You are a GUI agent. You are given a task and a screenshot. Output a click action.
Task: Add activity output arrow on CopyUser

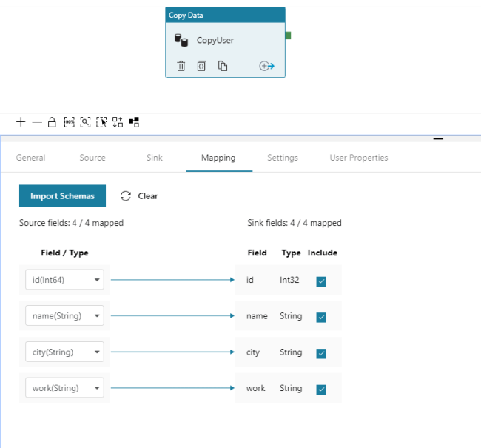[x=266, y=66]
